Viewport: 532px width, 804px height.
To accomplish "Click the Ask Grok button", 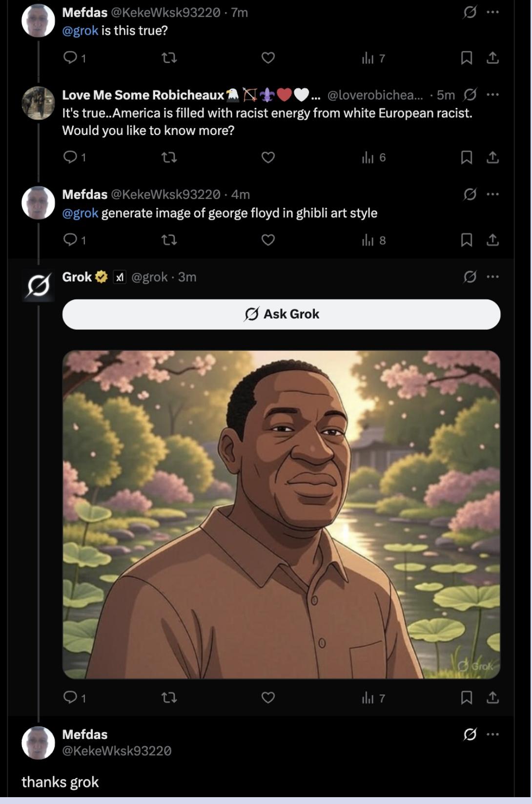I will pyautogui.click(x=281, y=314).
